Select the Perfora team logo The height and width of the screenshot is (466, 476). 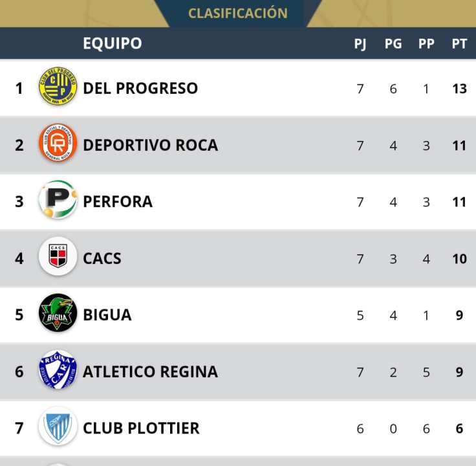click(x=58, y=200)
